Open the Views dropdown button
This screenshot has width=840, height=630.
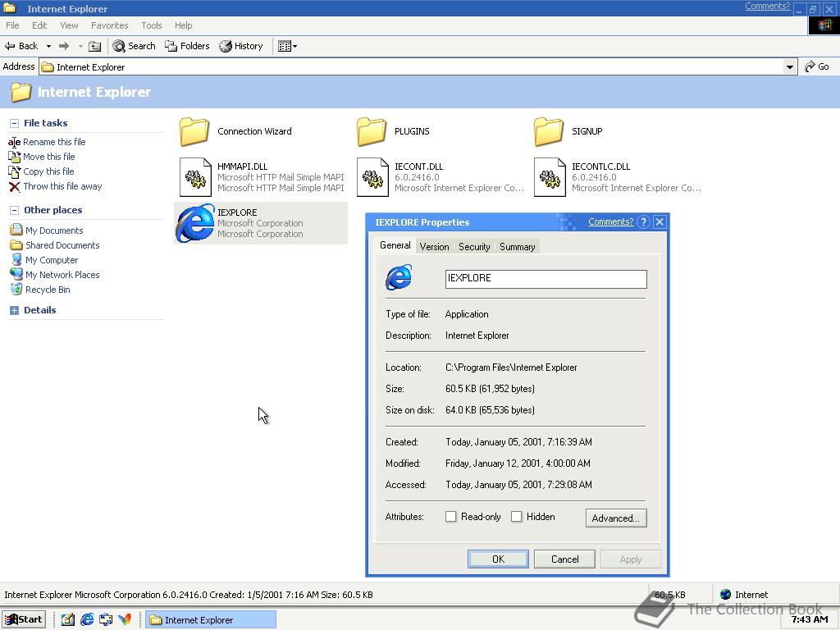[287, 46]
